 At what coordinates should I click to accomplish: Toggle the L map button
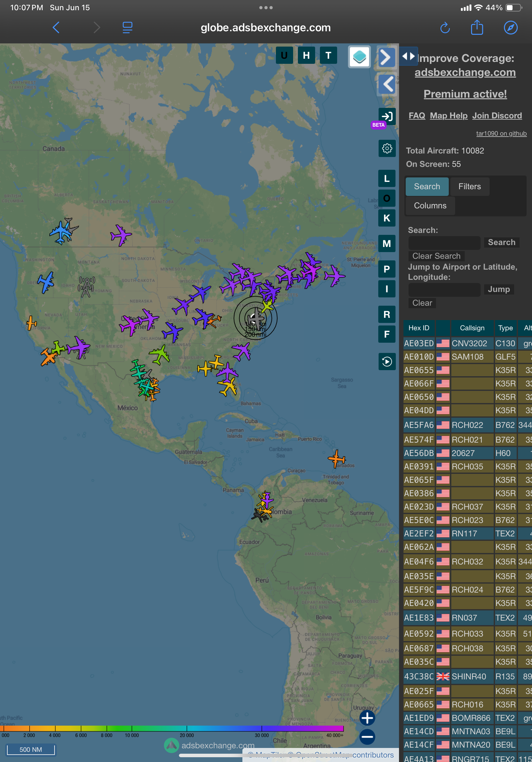(x=387, y=179)
